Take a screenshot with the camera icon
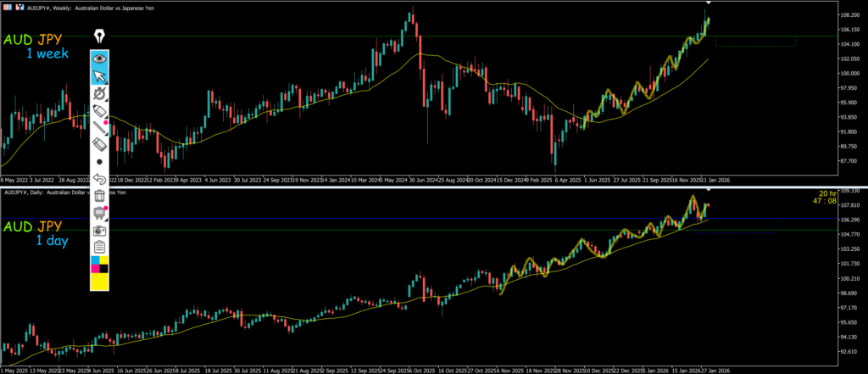 pyautogui.click(x=100, y=230)
